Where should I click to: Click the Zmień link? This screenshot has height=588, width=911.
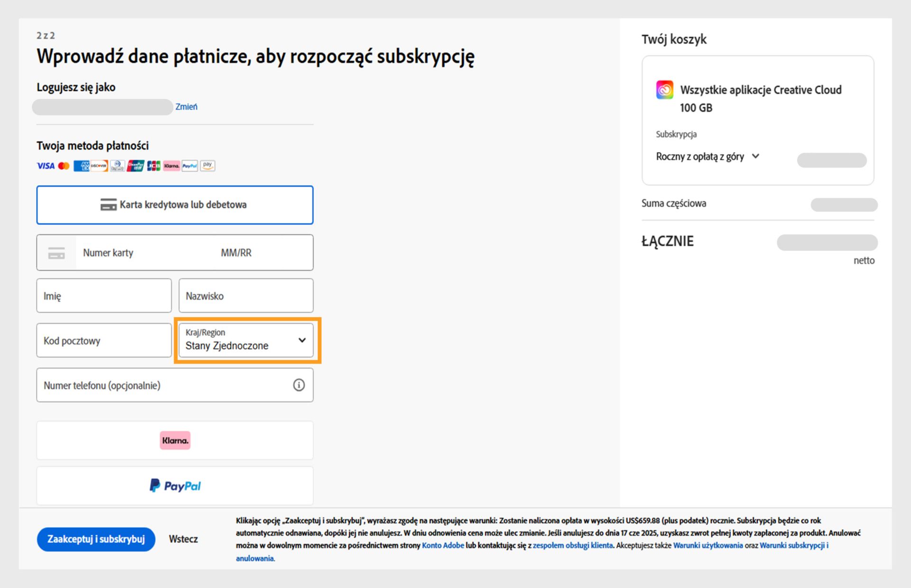point(186,107)
